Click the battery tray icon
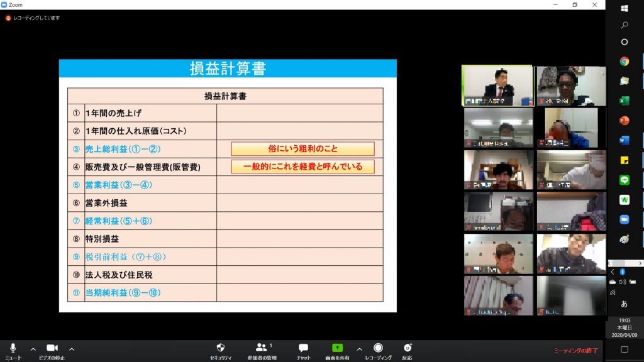The height and width of the screenshot is (362, 644). coord(633,282)
